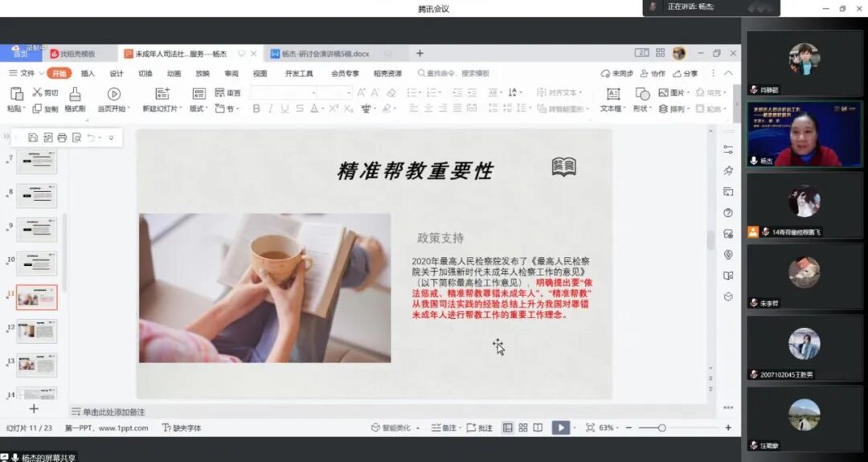Apply Strikethrough with the S icon
This screenshot has height=462, width=868.
(x=300, y=109)
